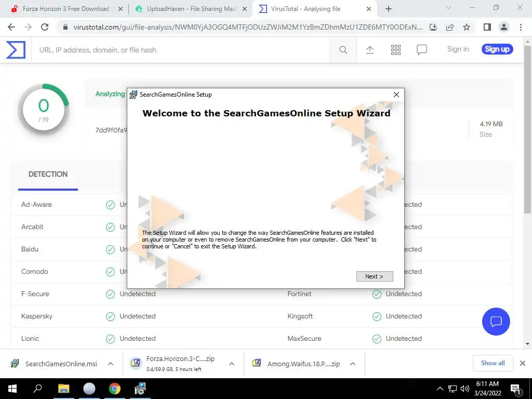Click Show all downloads button

click(493, 363)
